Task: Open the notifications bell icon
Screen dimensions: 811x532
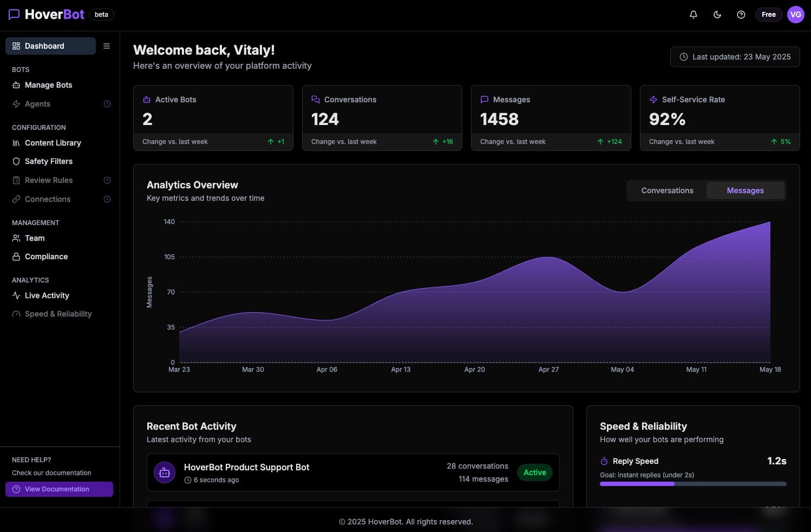Action: pyautogui.click(x=693, y=15)
